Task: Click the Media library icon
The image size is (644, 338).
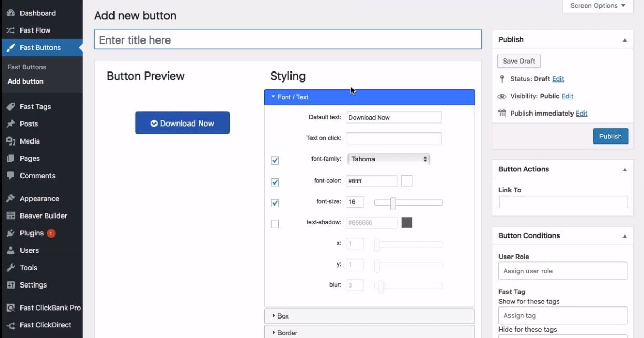Action: 11,141
